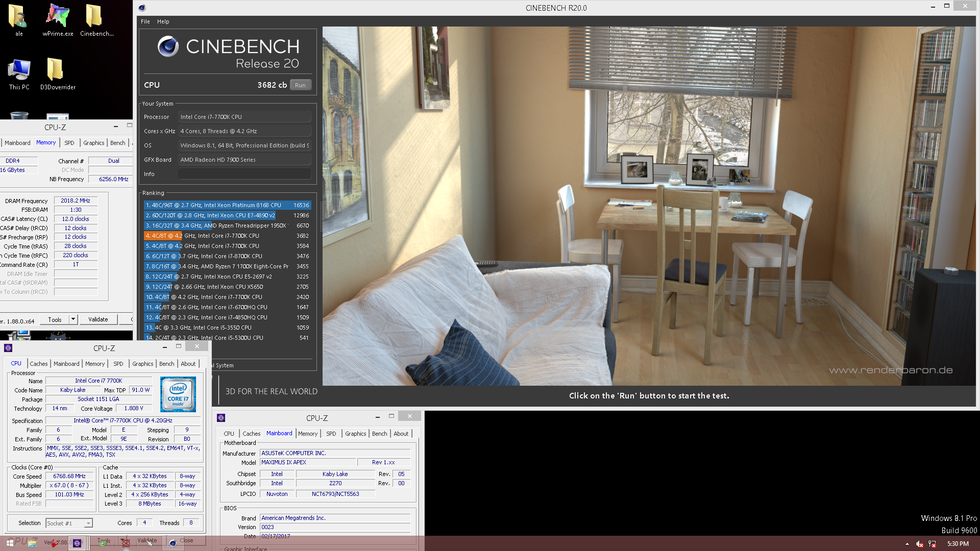Open D3Doverrider folder on desktop
Image resolution: width=980 pixels, height=551 pixels.
click(58, 74)
